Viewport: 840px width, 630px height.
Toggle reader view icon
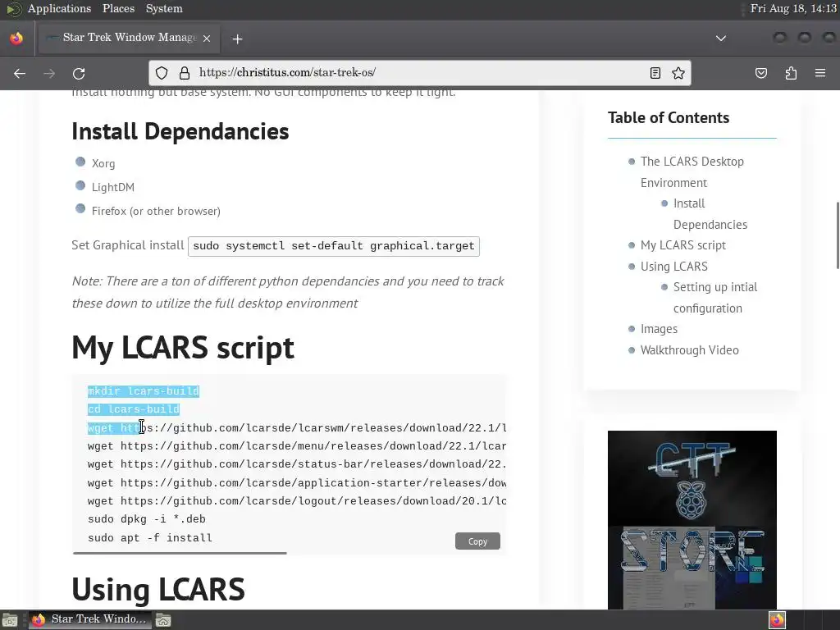[x=655, y=73]
